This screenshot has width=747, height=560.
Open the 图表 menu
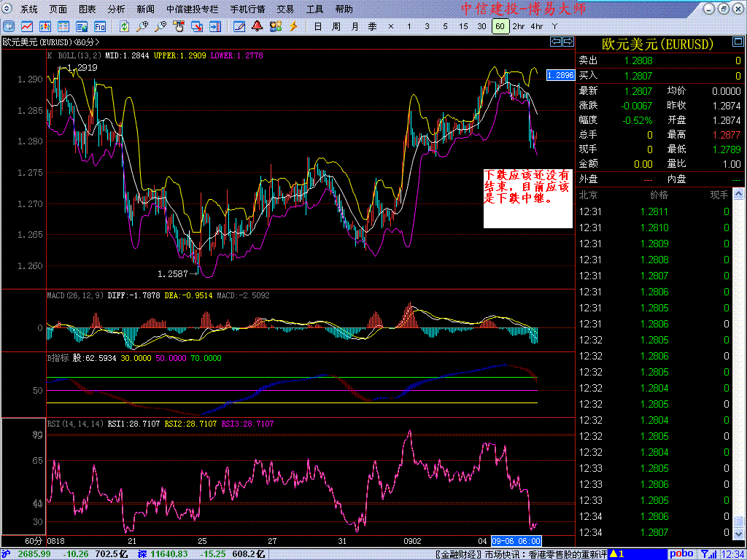coord(88,9)
